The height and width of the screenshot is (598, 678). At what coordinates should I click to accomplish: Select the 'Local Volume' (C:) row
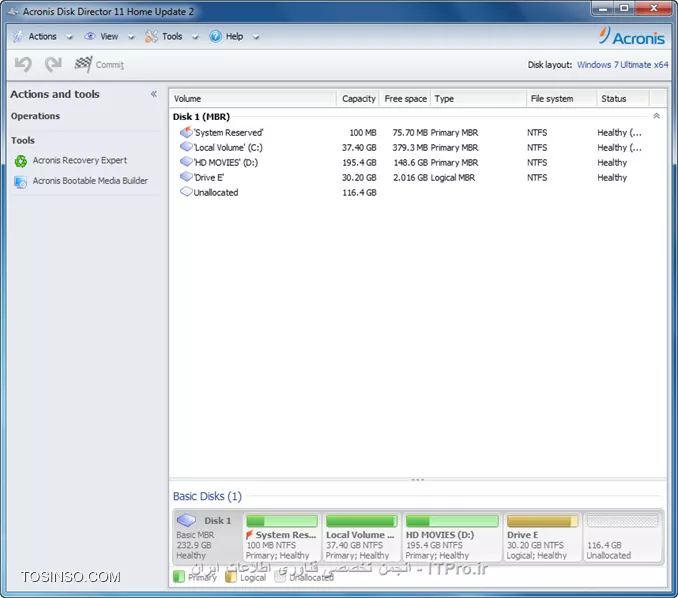[417, 147]
